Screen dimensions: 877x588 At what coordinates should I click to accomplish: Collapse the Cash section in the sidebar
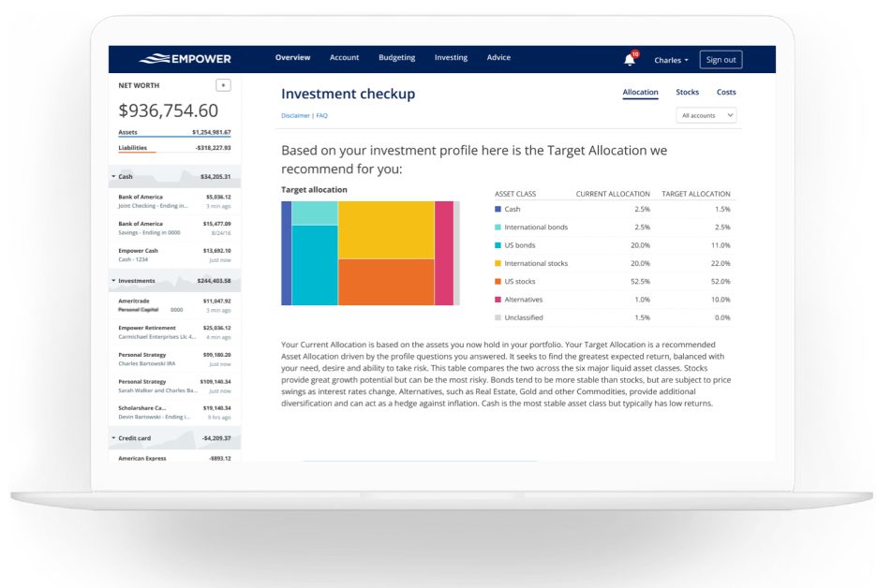(115, 176)
